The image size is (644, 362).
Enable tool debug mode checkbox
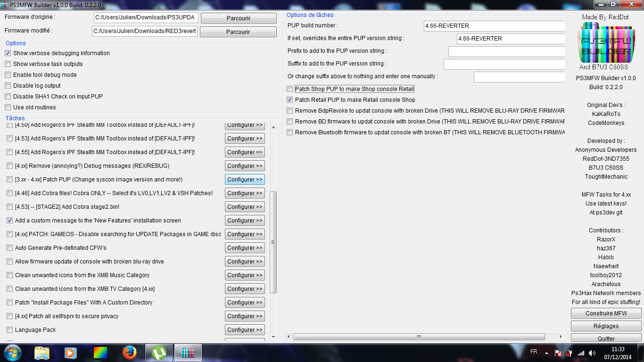pyautogui.click(x=8, y=75)
